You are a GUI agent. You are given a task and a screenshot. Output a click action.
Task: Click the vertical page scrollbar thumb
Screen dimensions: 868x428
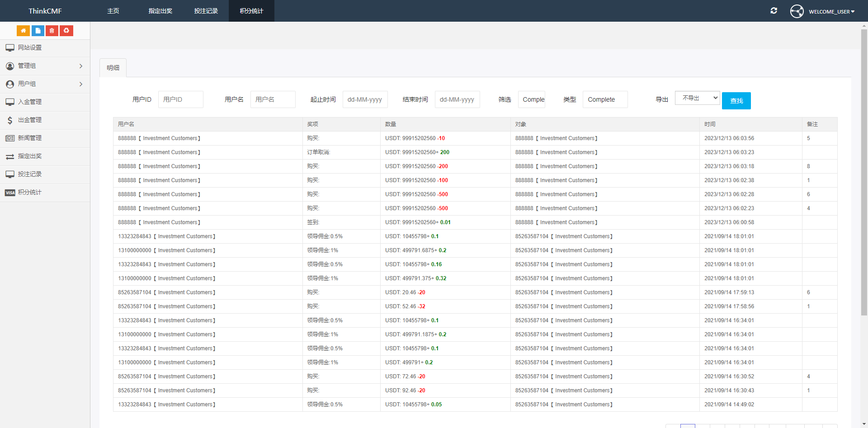point(864,172)
